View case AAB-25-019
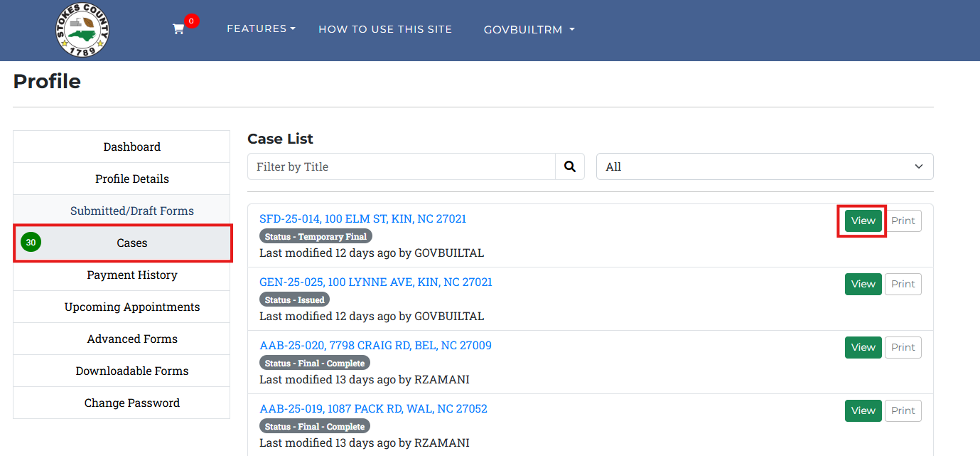Screen dimensions: 980x456 click(863, 410)
